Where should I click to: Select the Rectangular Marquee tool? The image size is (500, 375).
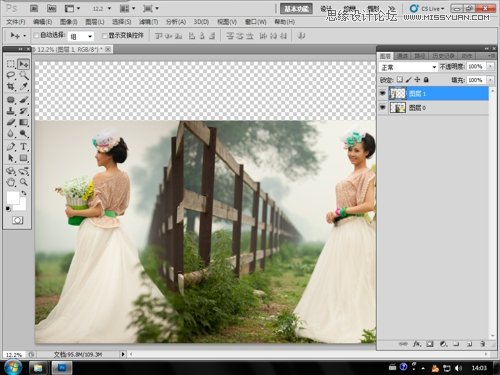(11, 64)
